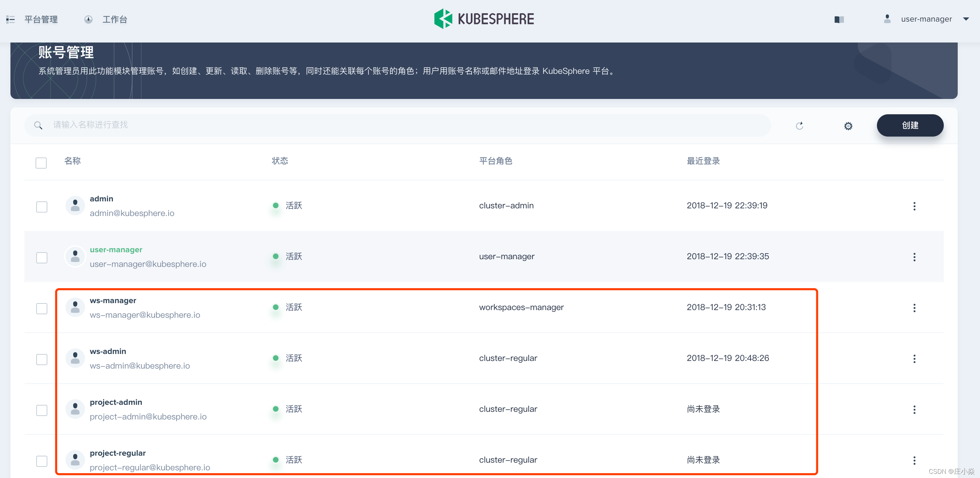The height and width of the screenshot is (478, 980).
Task: Open more actions for the admin row
Action: click(914, 206)
